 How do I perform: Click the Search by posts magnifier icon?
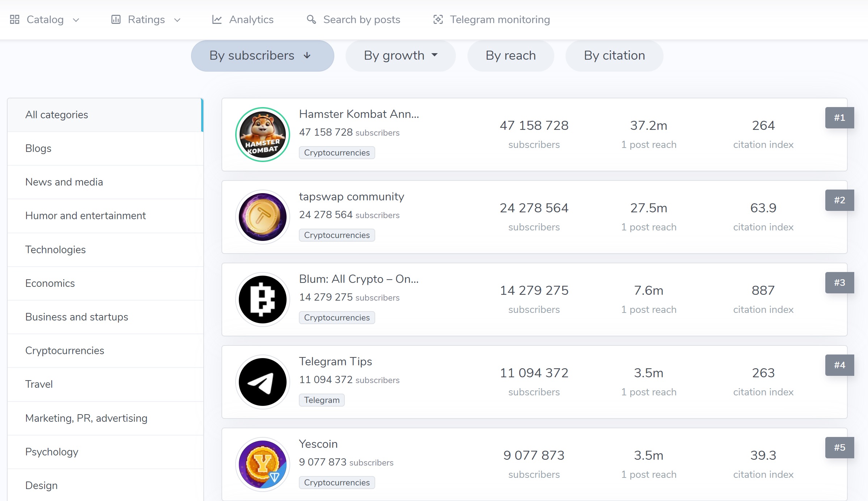point(311,20)
